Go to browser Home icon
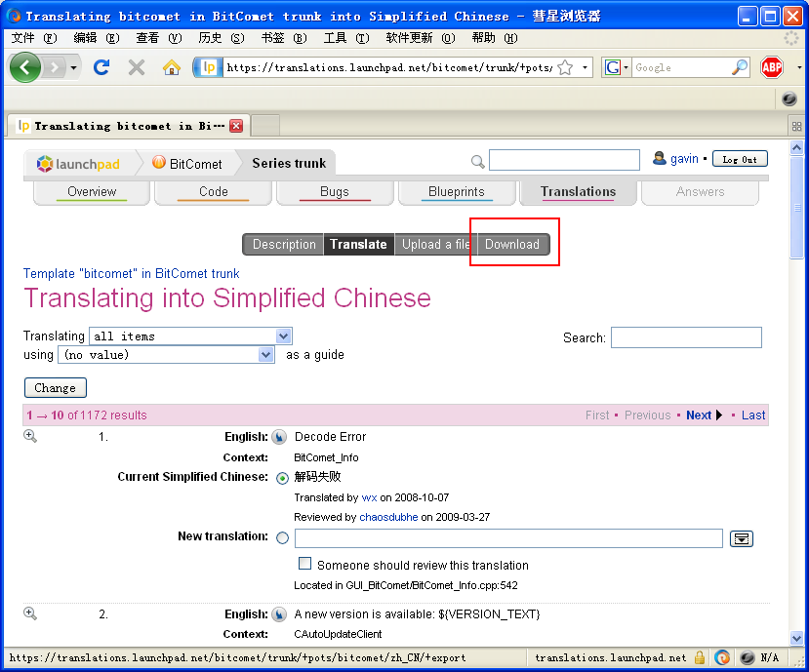Screen dimensions: 809x672 172,67
